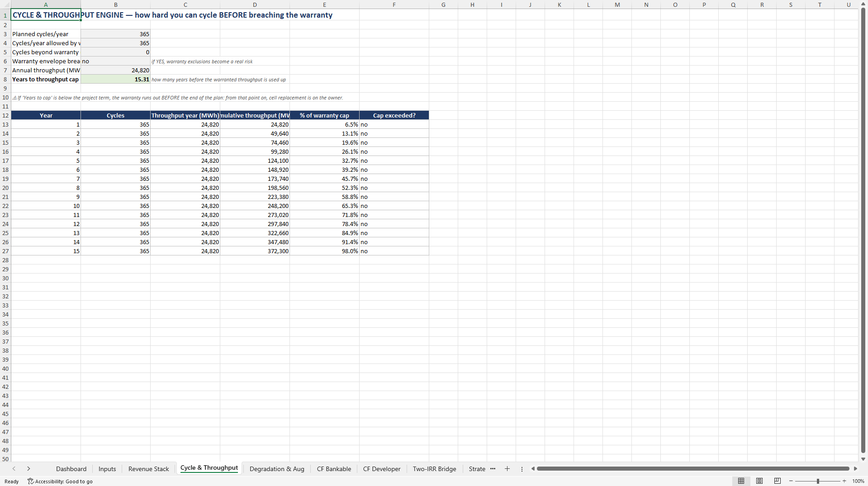Show the previous sheet tabs
The width and height of the screenshot is (868, 486).
click(x=14, y=469)
